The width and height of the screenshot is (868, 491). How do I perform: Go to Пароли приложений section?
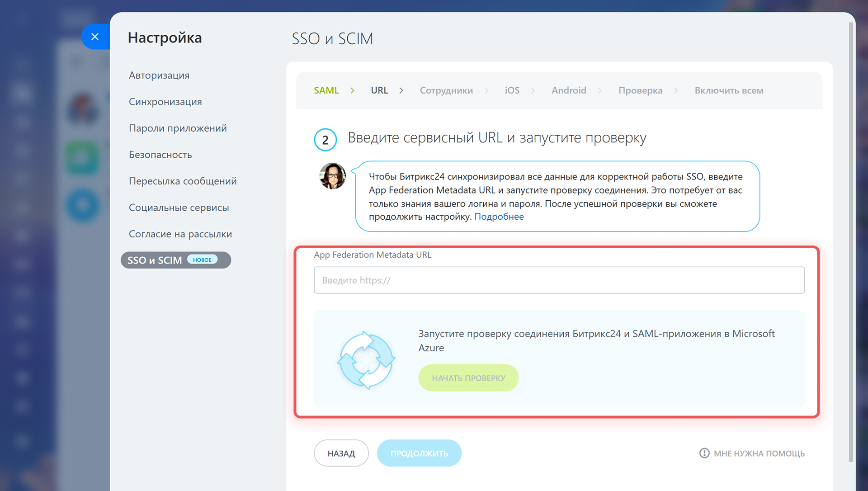point(178,128)
